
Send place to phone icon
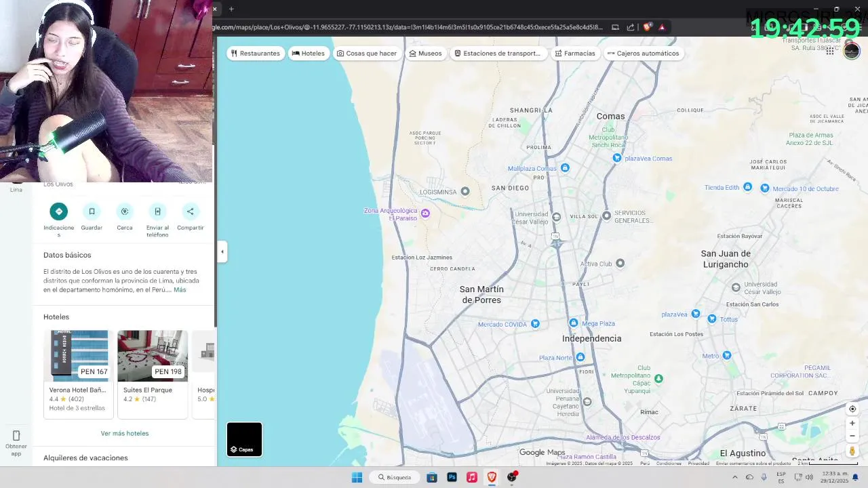(157, 211)
